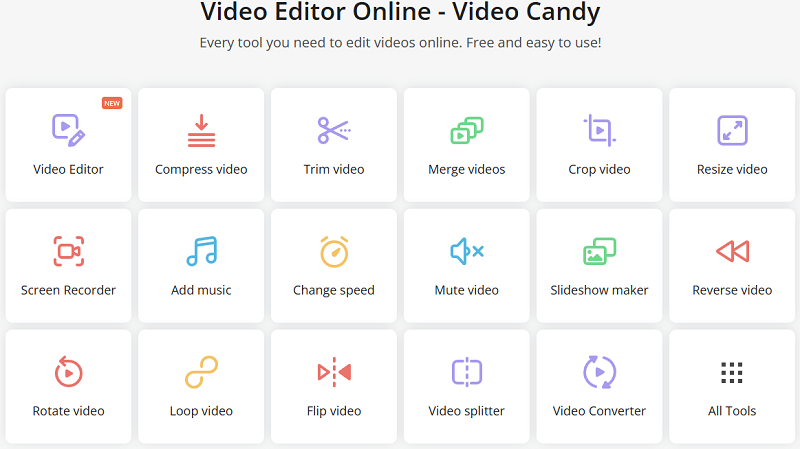This screenshot has width=800, height=449.
Task: Select the Change speed stopwatch icon
Action: (334, 252)
